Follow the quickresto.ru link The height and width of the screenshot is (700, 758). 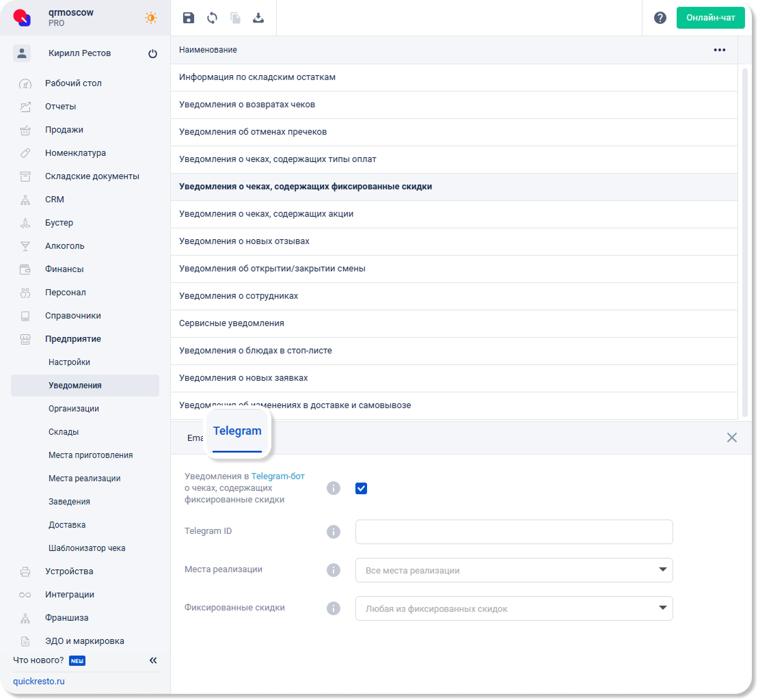click(x=38, y=682)
